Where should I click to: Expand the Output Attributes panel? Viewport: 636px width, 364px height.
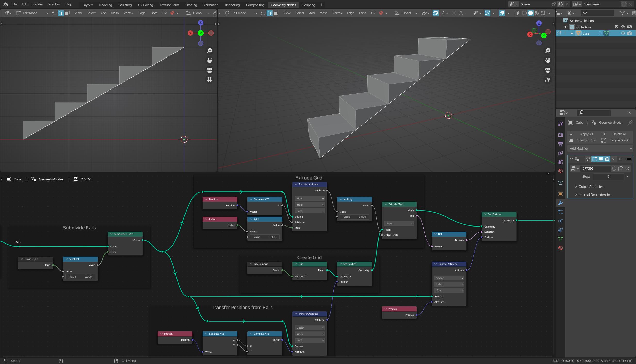click(x=591, y=187)
